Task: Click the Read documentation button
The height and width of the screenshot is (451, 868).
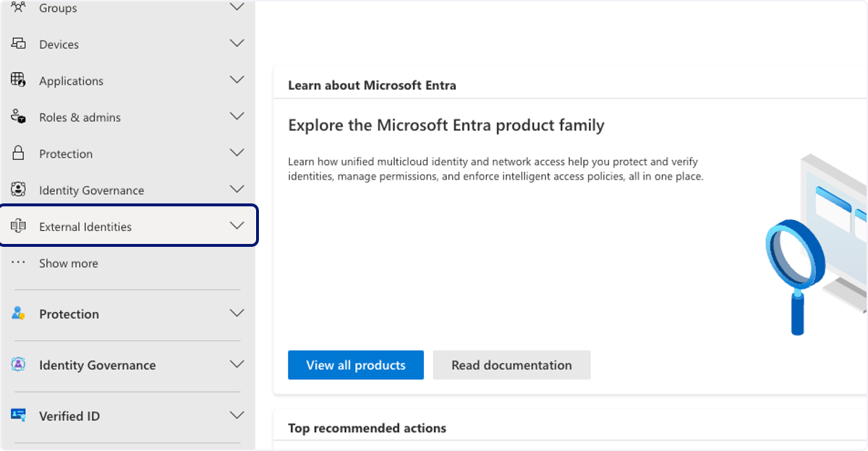Action: point(512,365)
